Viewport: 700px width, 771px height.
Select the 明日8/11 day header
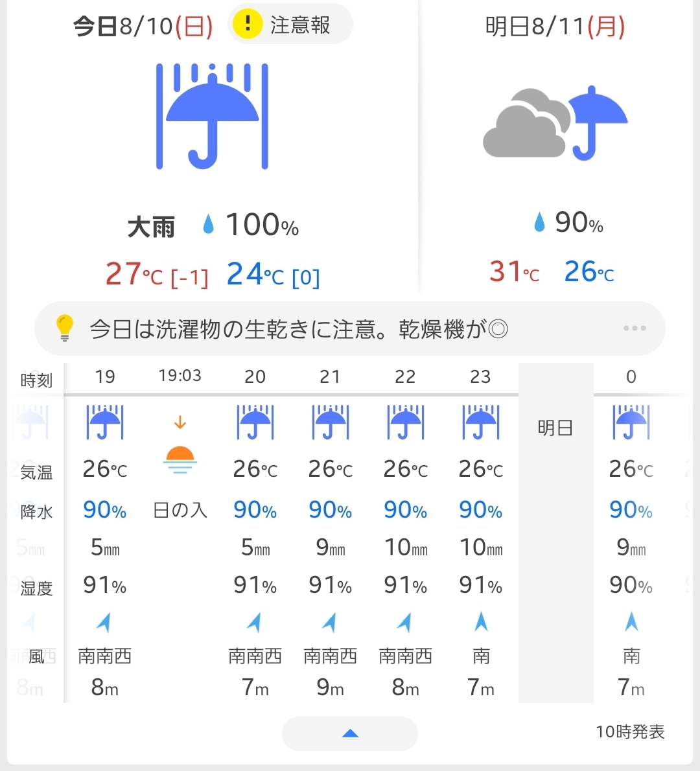click(555, 26)
